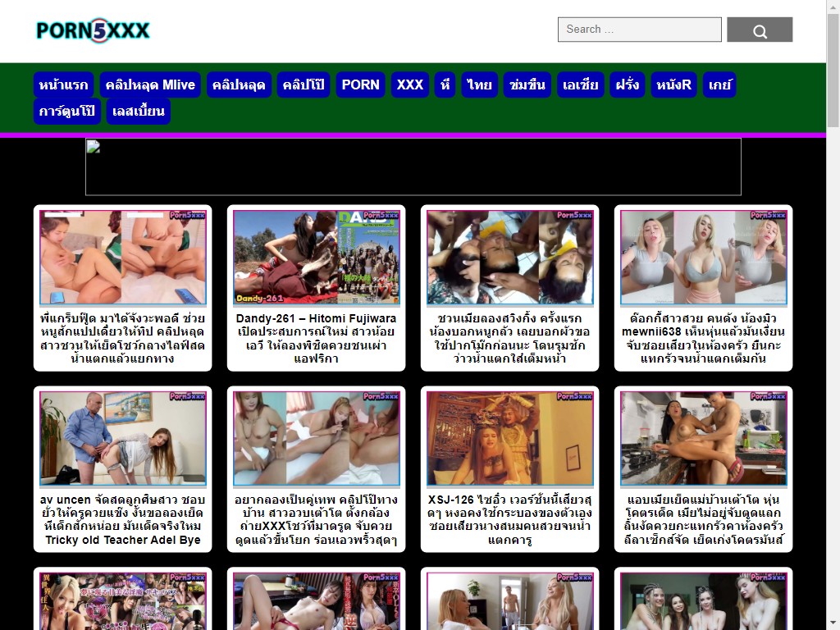This screenshot has height=630, width=840.
Task: Click the vertical scrollbar thumb
Action: pos(833,70)
